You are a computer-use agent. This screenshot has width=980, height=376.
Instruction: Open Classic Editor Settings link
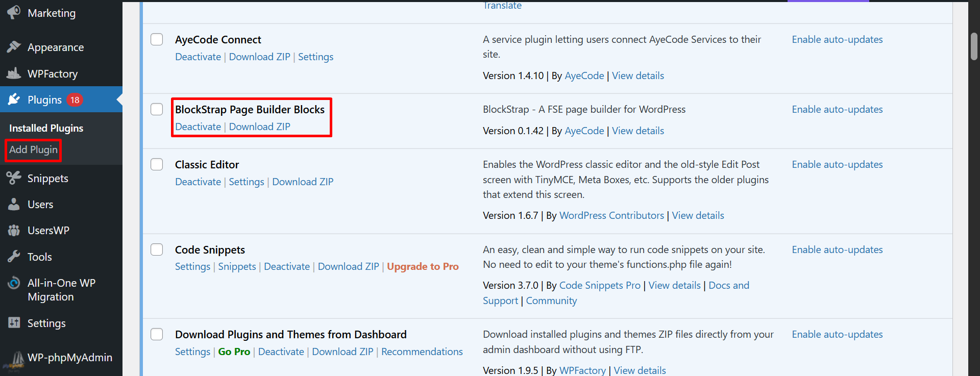click(x=246, y=182)
